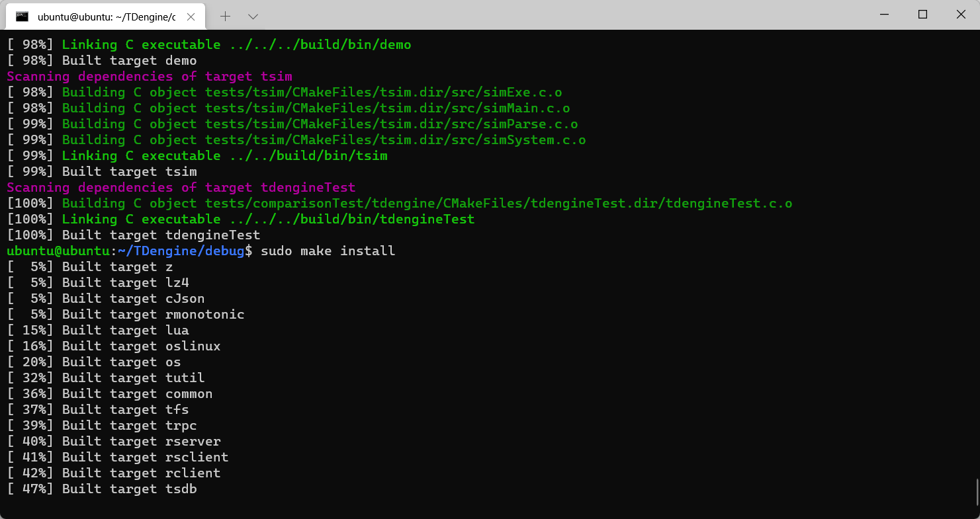Click the 'Built target cJson' line
The image size is (980, 519).
[x=106, y=299]
